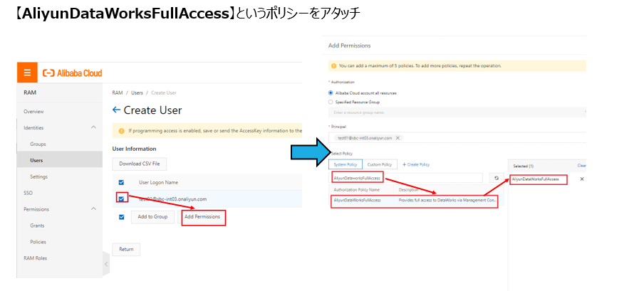Click the Add to Group button
This screenshot has height=291, width=644.
(x=152, y=217)
